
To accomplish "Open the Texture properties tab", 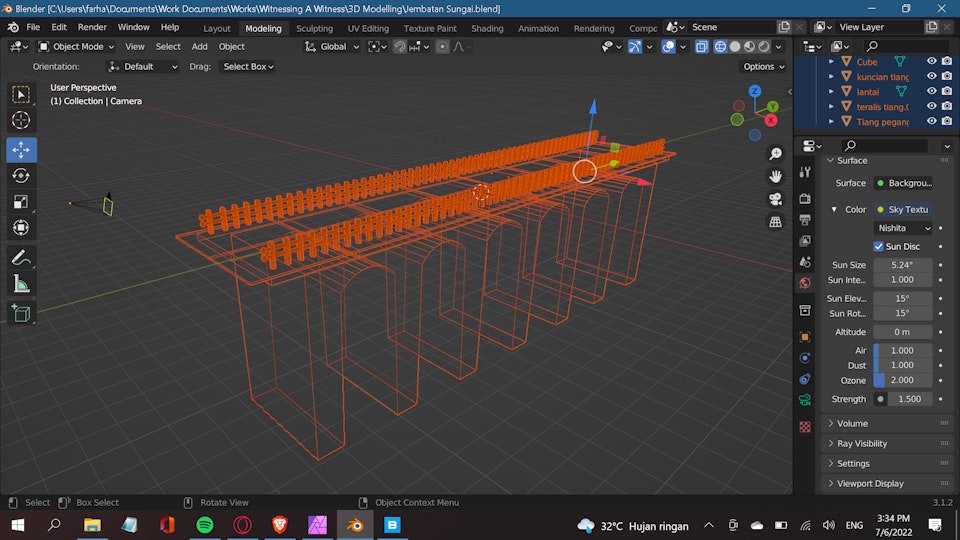I will coord(805,427).
